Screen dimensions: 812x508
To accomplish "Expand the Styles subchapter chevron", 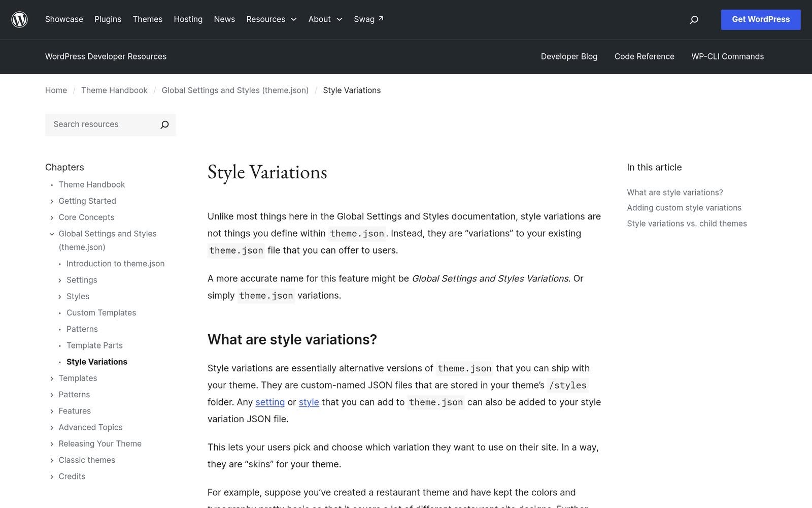I will pos(59,297).
